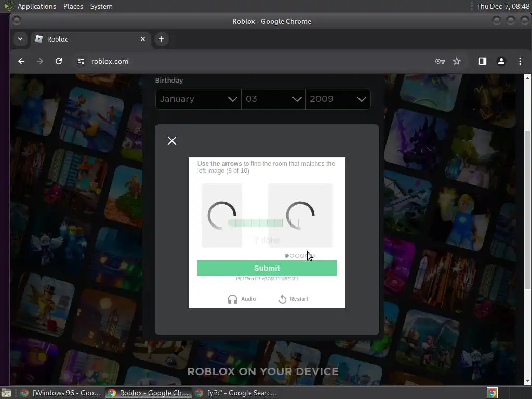This screenshot has width=532, height=399.
Task: Go forward in browser history
Action: tap(40, 61)
